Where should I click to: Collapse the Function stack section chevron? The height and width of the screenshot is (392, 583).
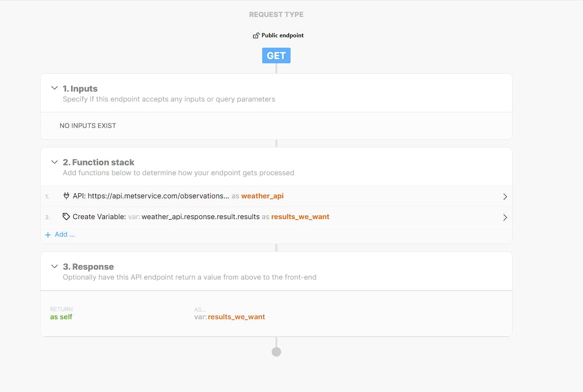(x=54, y=162)
